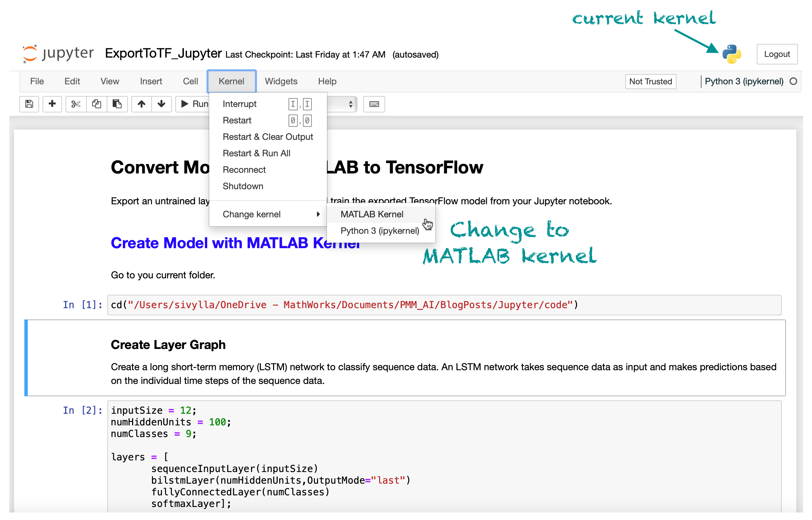The width and height of the screenshot is (812, 520).
Task: Click Python 3 (ipykernel) kernel name
Action: [744, 81]
